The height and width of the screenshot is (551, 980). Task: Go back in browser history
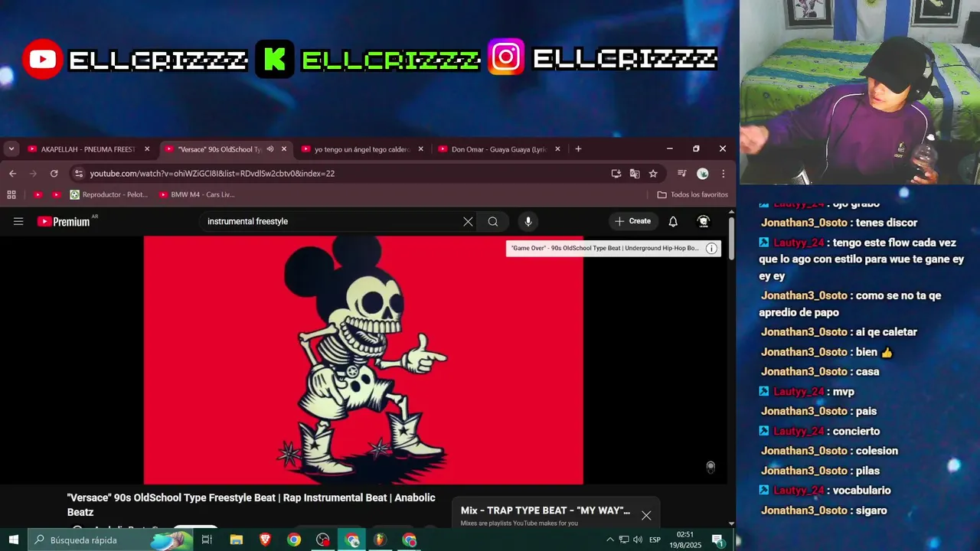click(x=12, y=174)
